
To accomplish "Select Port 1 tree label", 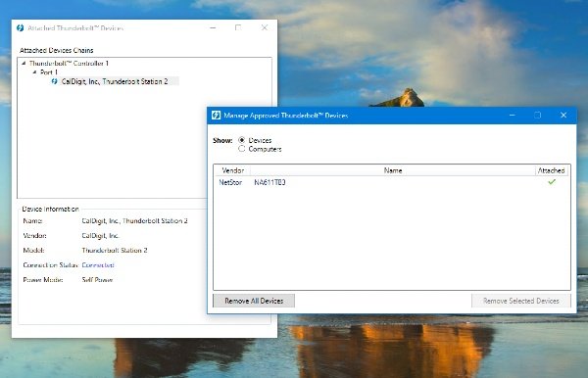I will [49, 71].
